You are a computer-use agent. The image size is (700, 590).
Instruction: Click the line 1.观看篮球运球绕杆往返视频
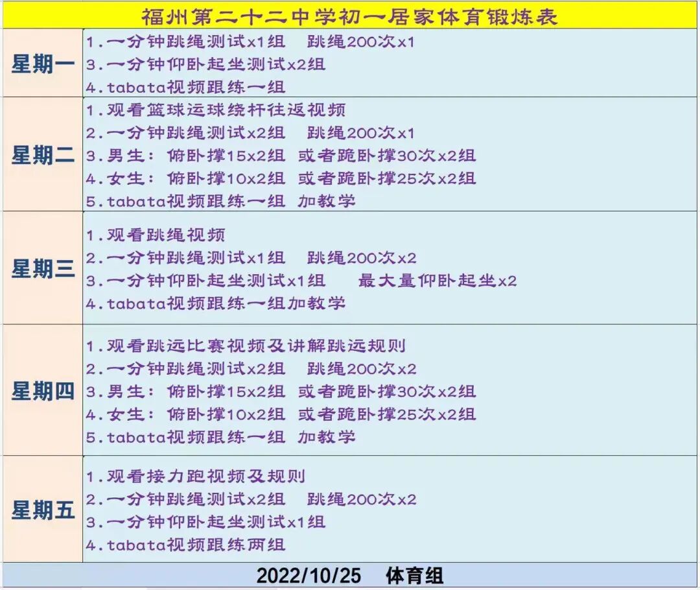216,110
